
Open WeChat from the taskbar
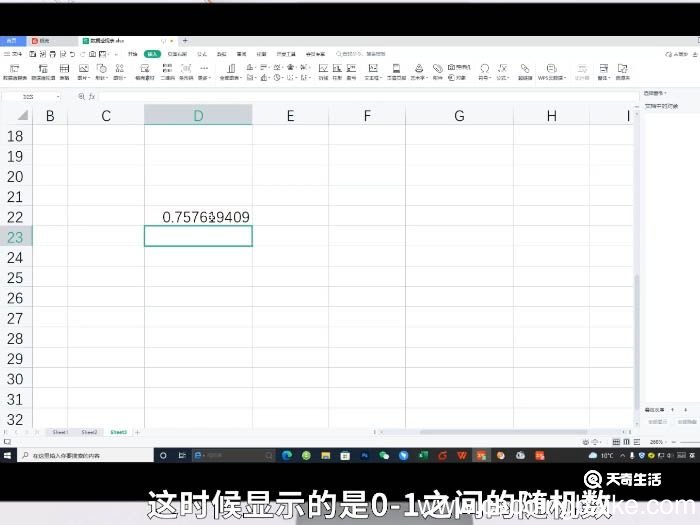tap(384, 455)
